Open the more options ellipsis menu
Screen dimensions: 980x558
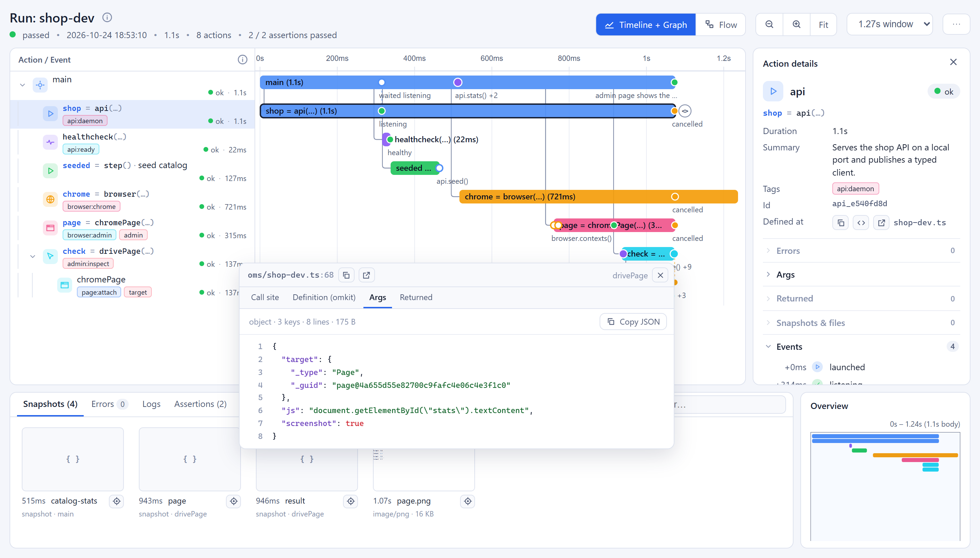click(956, 24)
